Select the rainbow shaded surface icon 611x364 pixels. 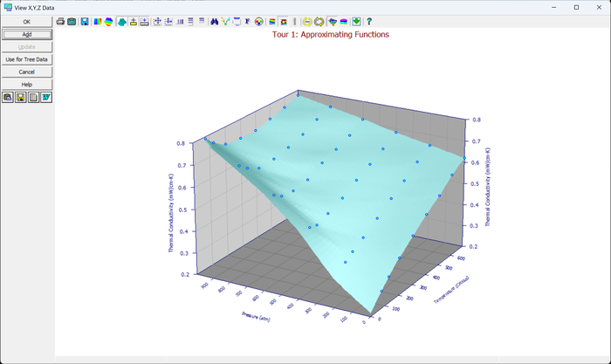(x=109, y=22)
